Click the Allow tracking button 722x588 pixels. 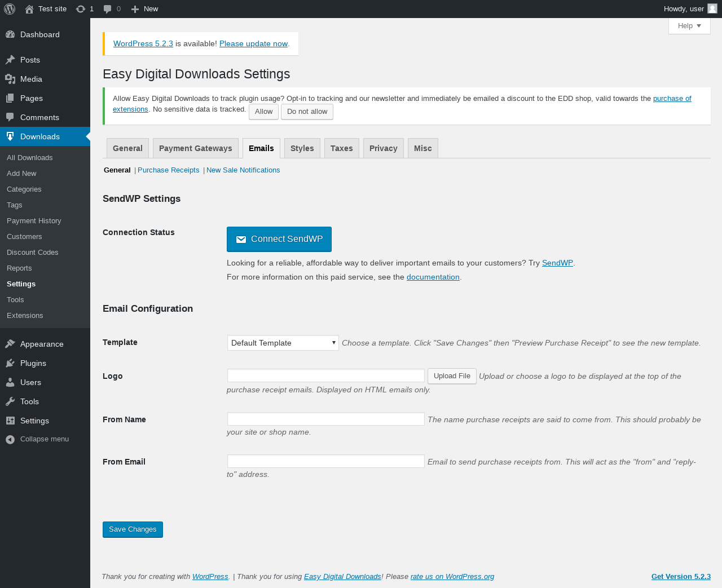point(263,112)
